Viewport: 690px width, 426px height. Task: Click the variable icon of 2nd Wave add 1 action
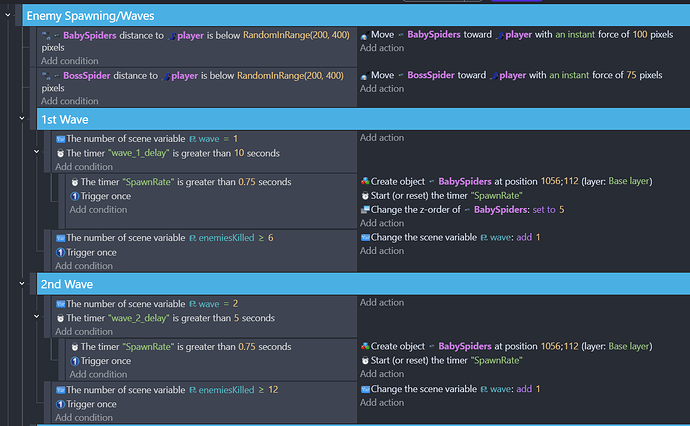(x=365, y=389)
